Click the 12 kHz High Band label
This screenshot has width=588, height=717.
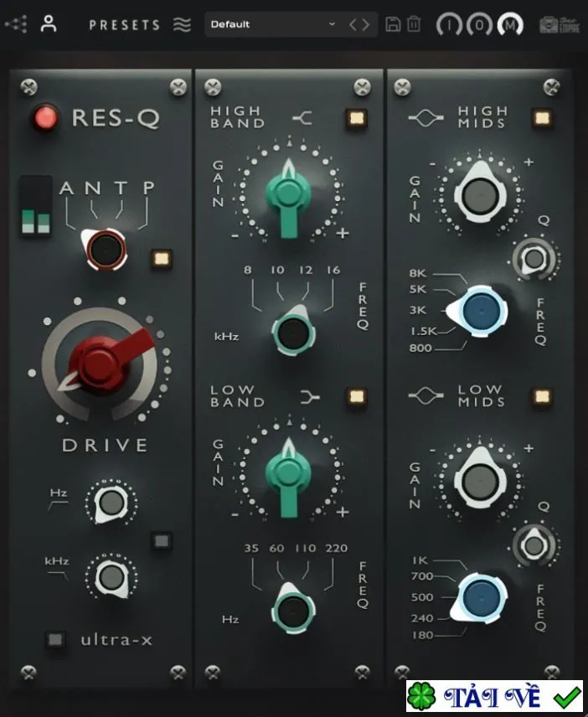(306, 271)
